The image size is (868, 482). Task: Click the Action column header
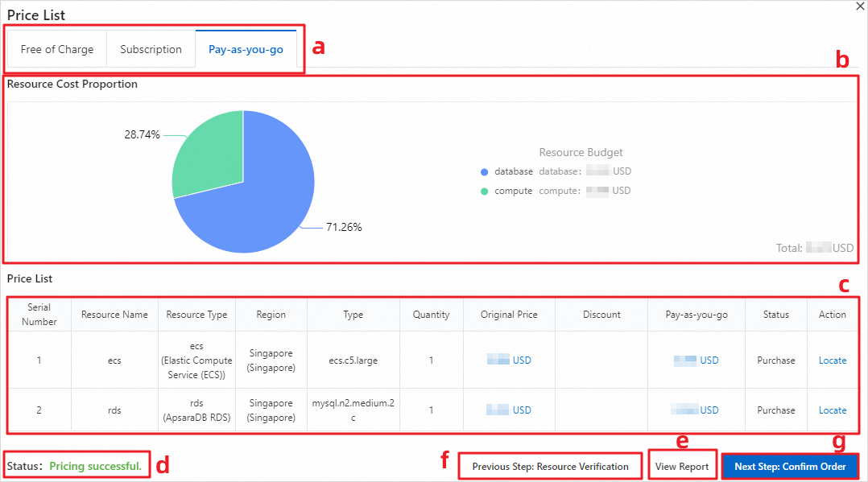[x=832, y=315]
